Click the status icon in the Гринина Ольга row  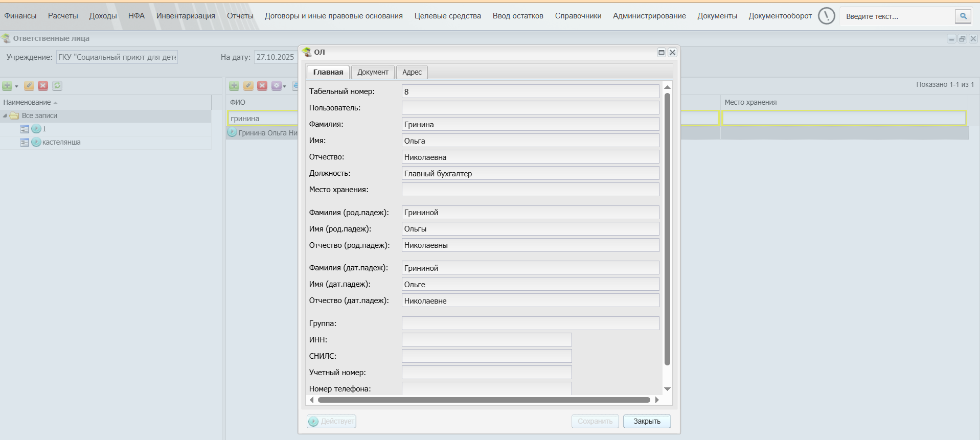[232, 132]
